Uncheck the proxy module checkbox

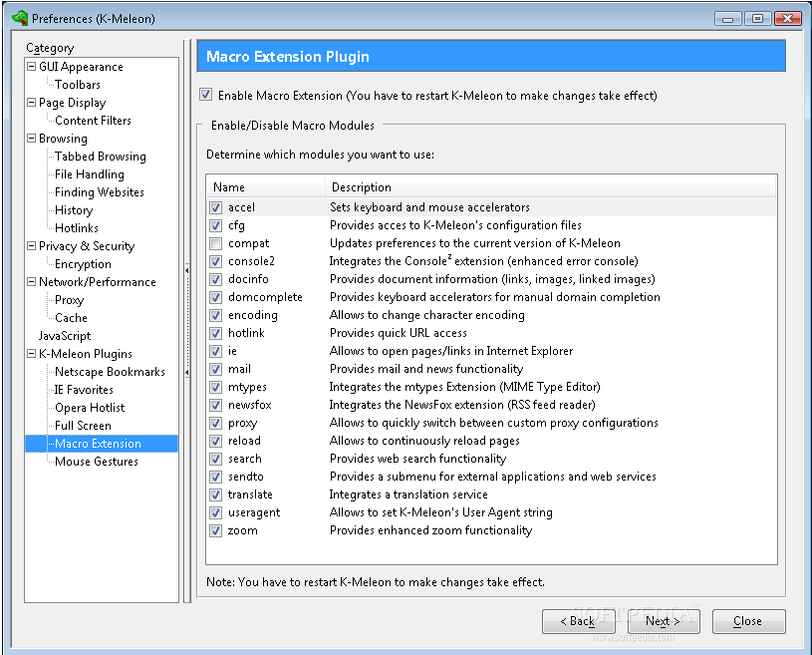[216, 424]
